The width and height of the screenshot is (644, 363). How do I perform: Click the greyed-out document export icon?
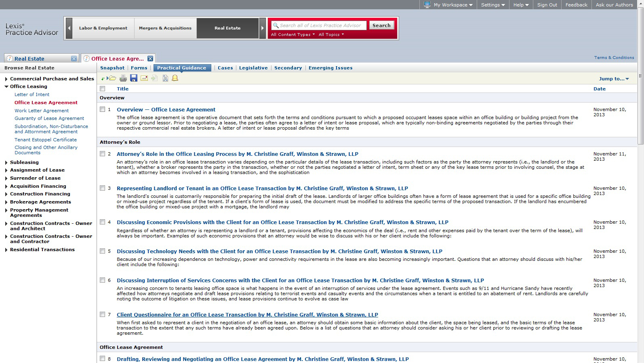click(154, 78)
